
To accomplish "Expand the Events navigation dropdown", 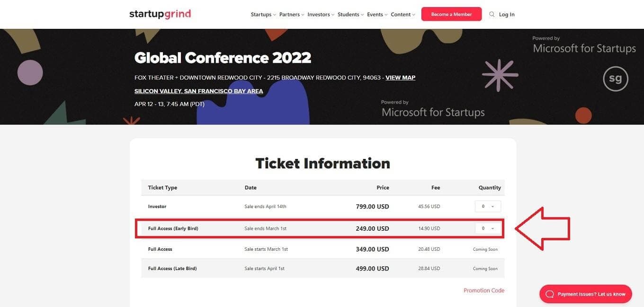I will click(x=376, y=14).
